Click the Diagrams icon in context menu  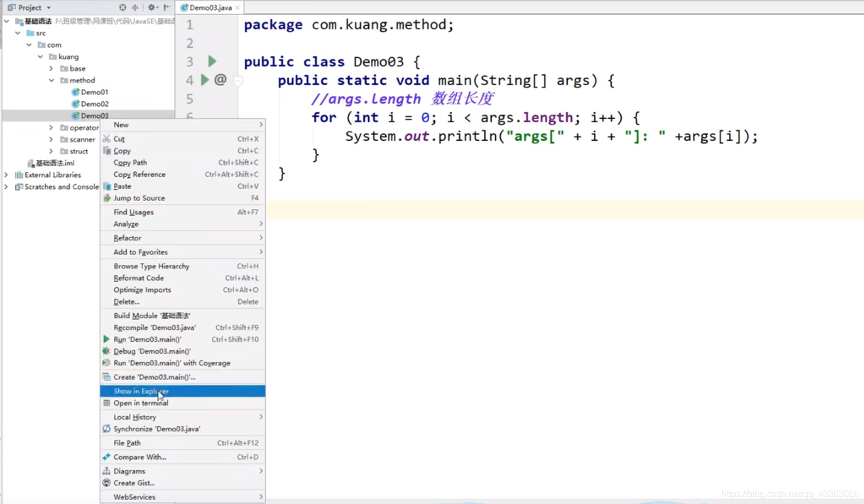click(x=106, y=471)
